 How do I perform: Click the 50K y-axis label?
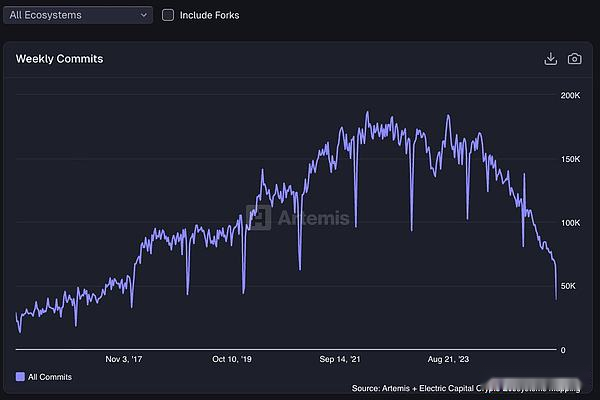pos(568,286)
